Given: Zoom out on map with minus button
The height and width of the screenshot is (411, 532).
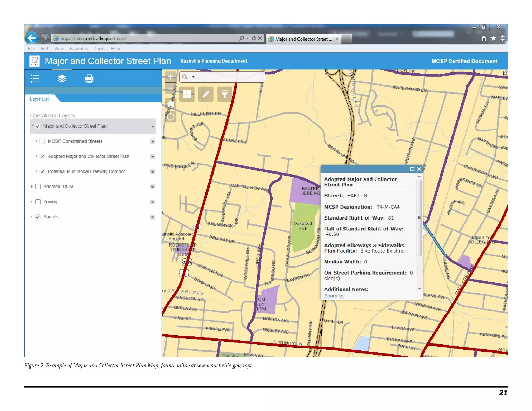Looking at the screenshot, I should click(170, 88).
